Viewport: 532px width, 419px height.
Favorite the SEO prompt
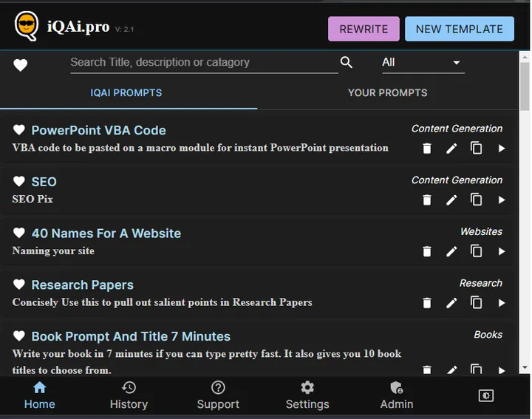click(x=19, y=182)
